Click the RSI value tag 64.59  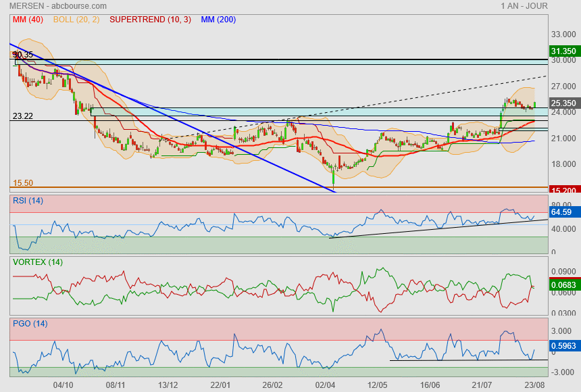[x=561, y=212]
